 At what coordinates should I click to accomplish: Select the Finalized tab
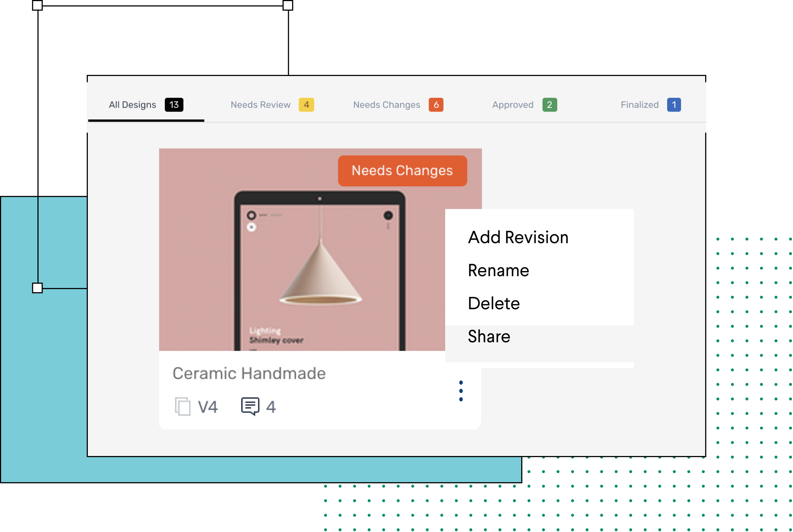click(x=639, y=105)
